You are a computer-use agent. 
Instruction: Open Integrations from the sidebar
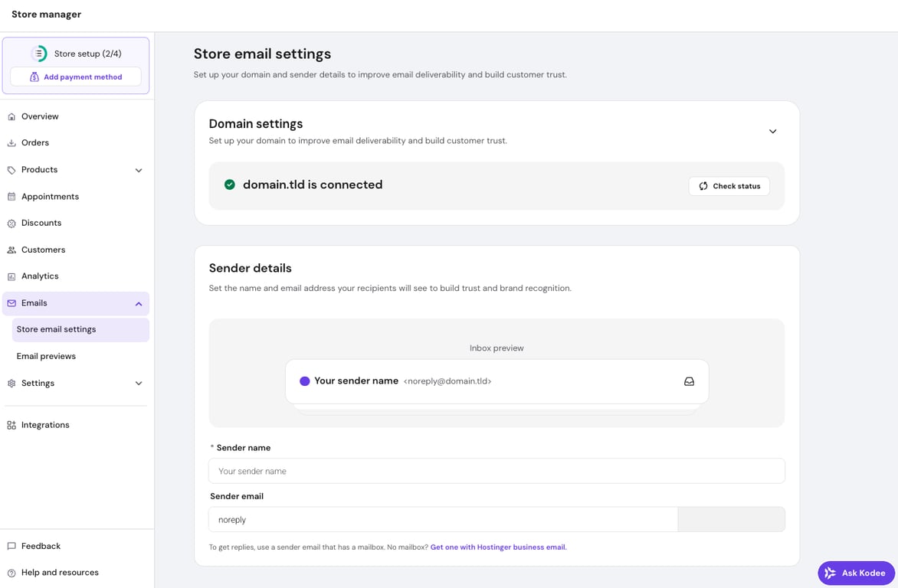(76, 426)
